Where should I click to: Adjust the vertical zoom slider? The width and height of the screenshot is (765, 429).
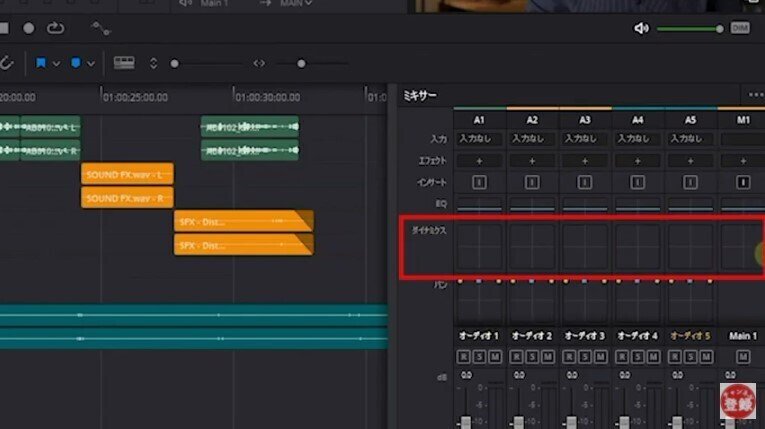[x=206, y=63]
